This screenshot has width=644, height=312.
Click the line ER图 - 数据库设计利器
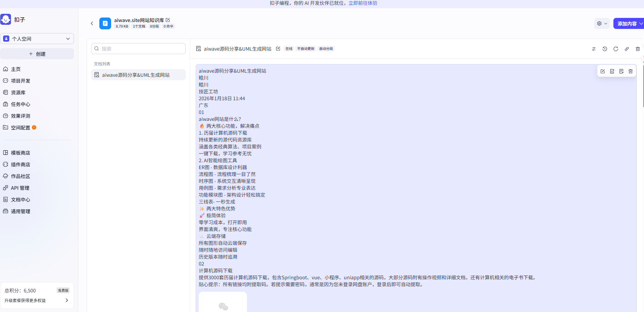pyautogui.click(x=223, y=167)
